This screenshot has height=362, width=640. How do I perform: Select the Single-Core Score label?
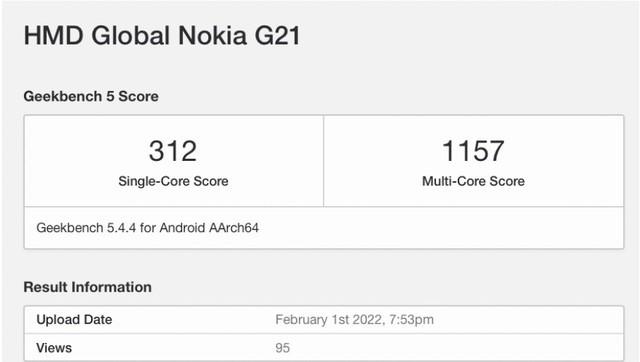click(x=173, y=181)
